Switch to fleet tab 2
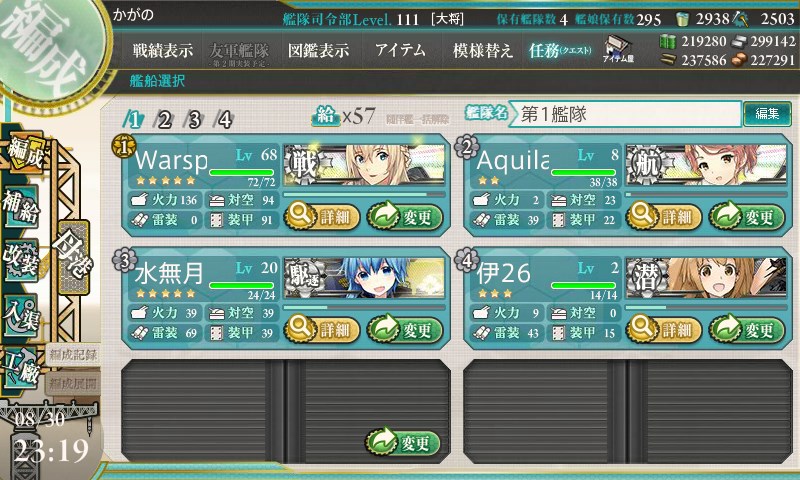Screen dimensions: 800x480 (x=164, y=119)
